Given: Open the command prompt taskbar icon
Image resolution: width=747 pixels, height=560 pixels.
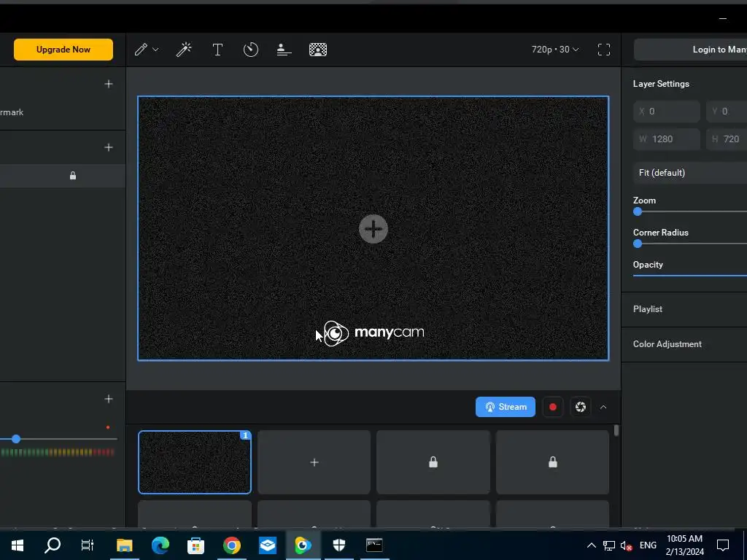Looking at the screenshot, I should point(374,545).
